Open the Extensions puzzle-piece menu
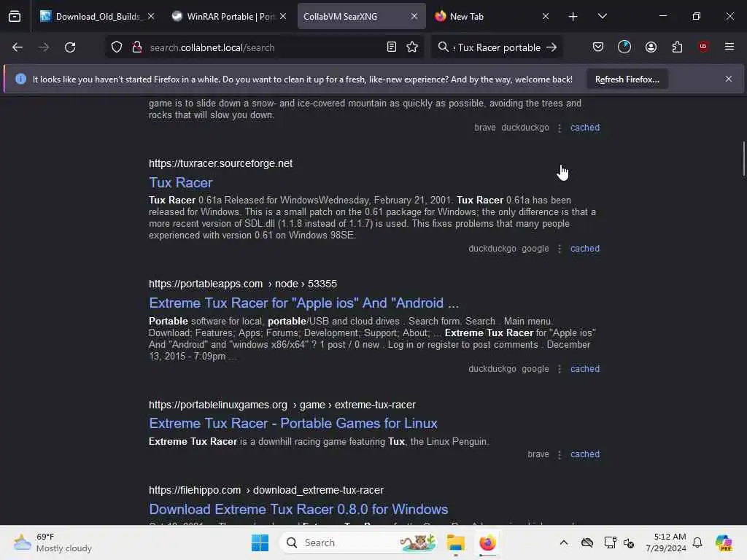This screenshot has width=747, height=560. (x=677, y=47)
